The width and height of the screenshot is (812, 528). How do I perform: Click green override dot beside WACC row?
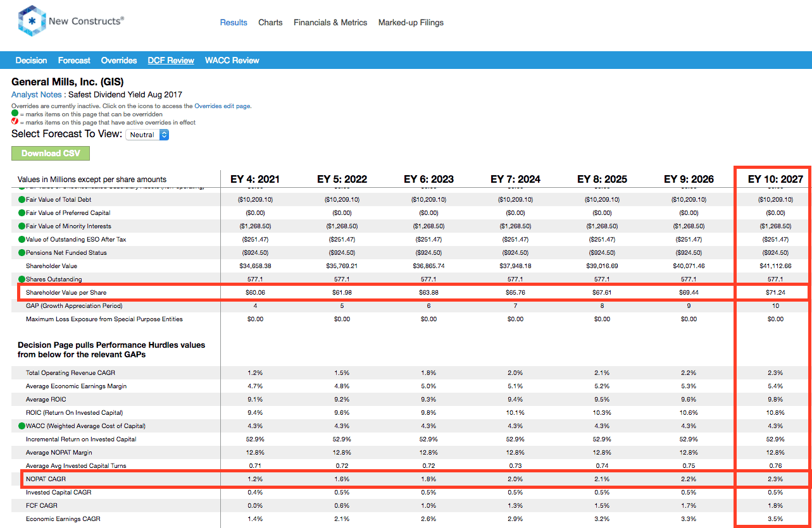click(x=22, y=426)
